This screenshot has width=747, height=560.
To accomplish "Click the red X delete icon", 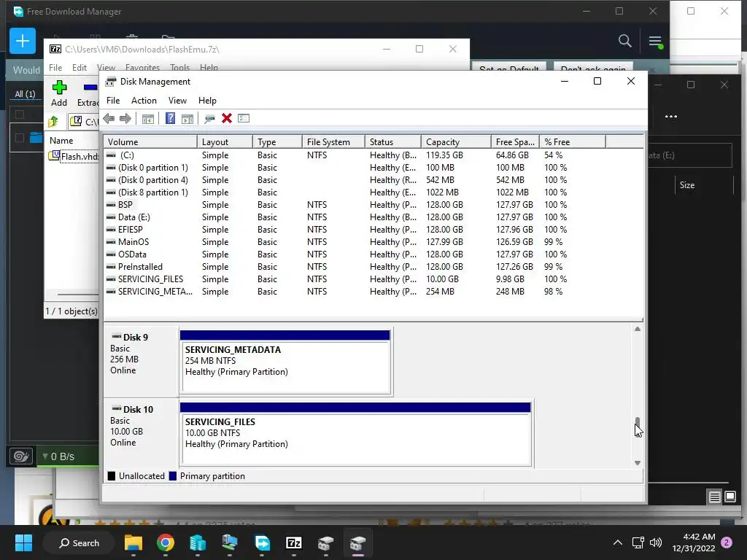I will (x=227, y=119).
